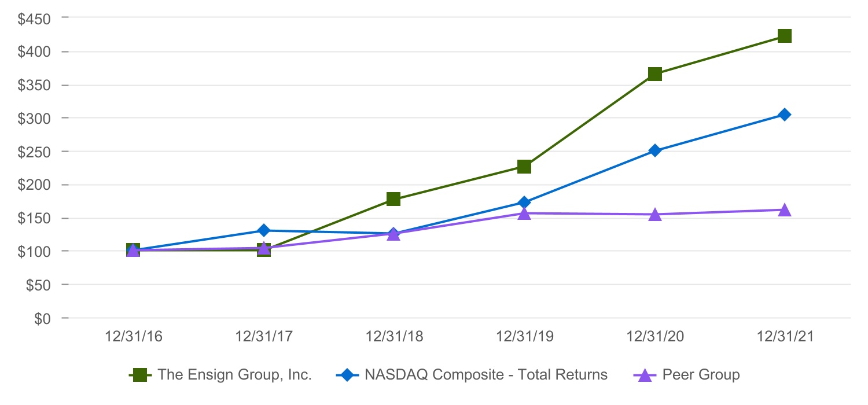The image size is (868, 405).
Task: Click NASDAQ diamond marker at 12/31/20
Action: (x=655, y=150)
